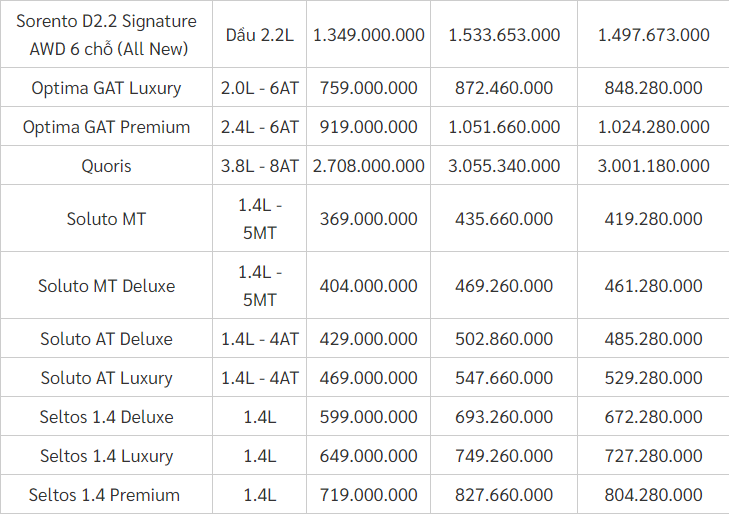Select the Seltos 1.4 Premium cell
This screenshot has width=729, height=515.
coord(106,495)
